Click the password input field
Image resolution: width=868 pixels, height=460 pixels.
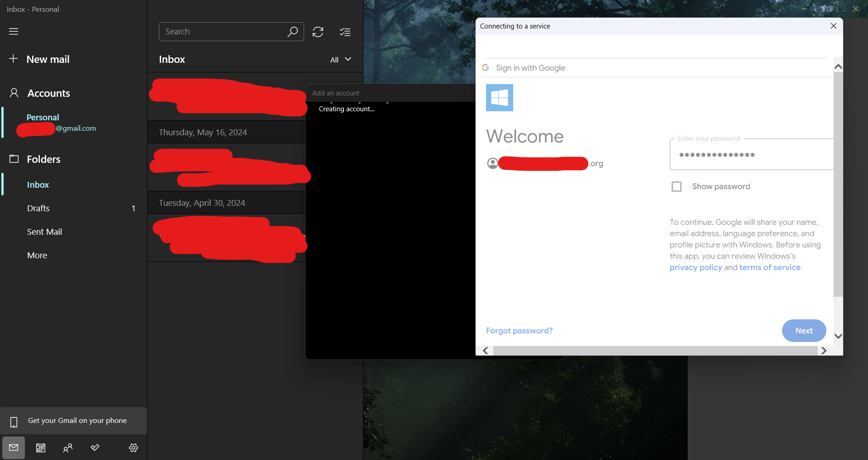pyautogui.click(x=751, y=154)
